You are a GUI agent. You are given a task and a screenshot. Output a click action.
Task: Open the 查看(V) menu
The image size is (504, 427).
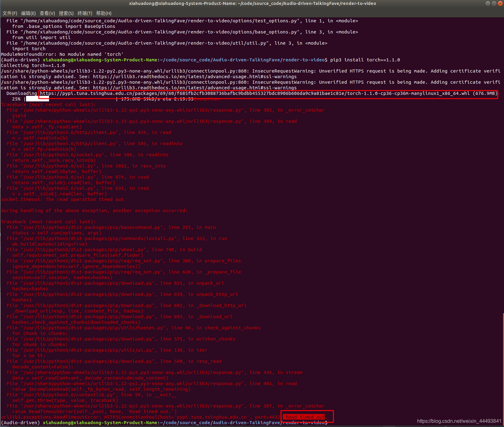click(x=47, y=13)
